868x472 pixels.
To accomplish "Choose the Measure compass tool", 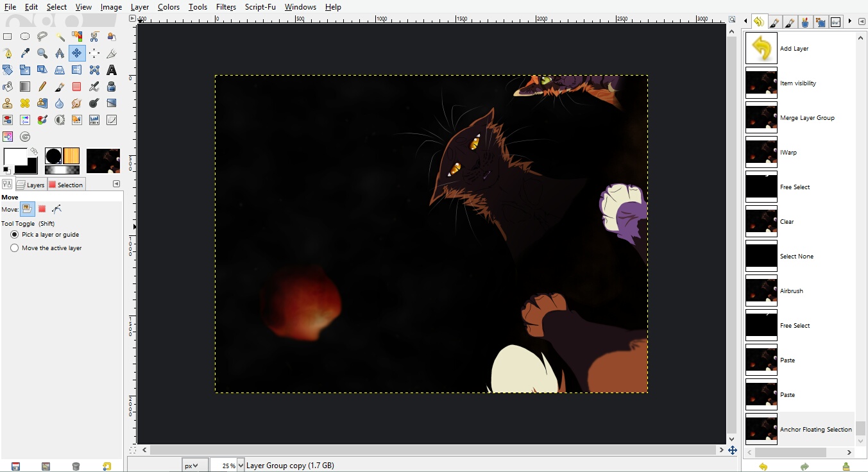I will 59,53.
